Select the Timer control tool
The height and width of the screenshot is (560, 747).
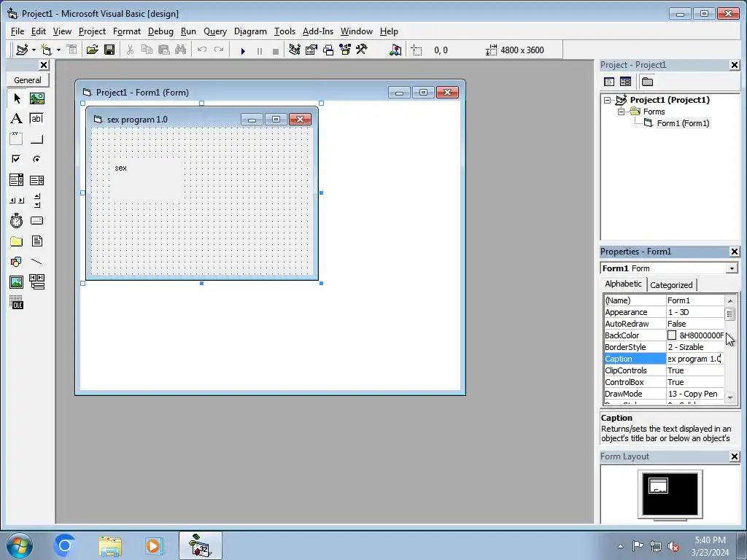click(x=17, y=220)
